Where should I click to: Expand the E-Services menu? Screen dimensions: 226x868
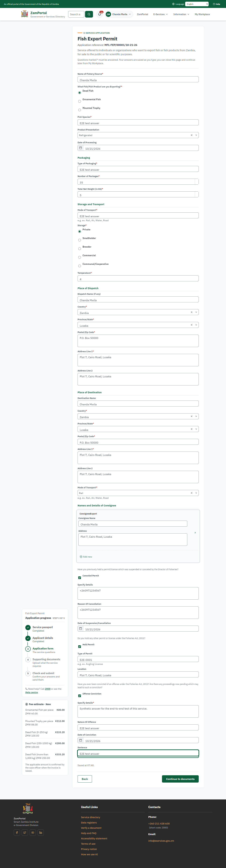[x=160, y=14]
